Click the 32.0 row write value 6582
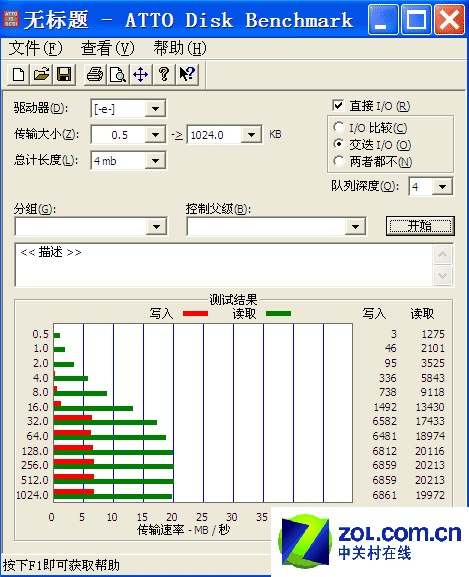 click(384, 421)
